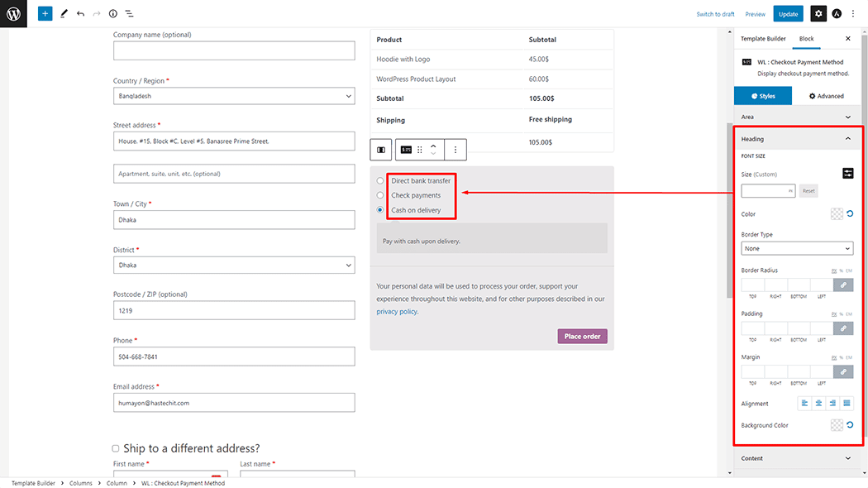Open the list view outline icon
Image resolution: width=868 pixels, height=488 pixels.
pos(129,14)
